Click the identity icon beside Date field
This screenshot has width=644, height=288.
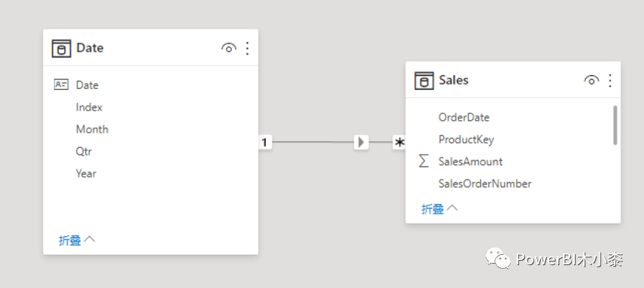(x=61, y=85)
